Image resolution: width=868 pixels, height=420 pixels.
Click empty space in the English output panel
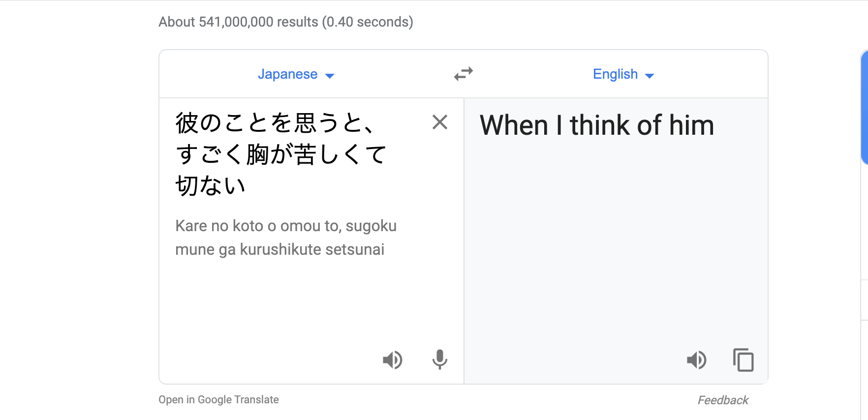click(616, 246)
